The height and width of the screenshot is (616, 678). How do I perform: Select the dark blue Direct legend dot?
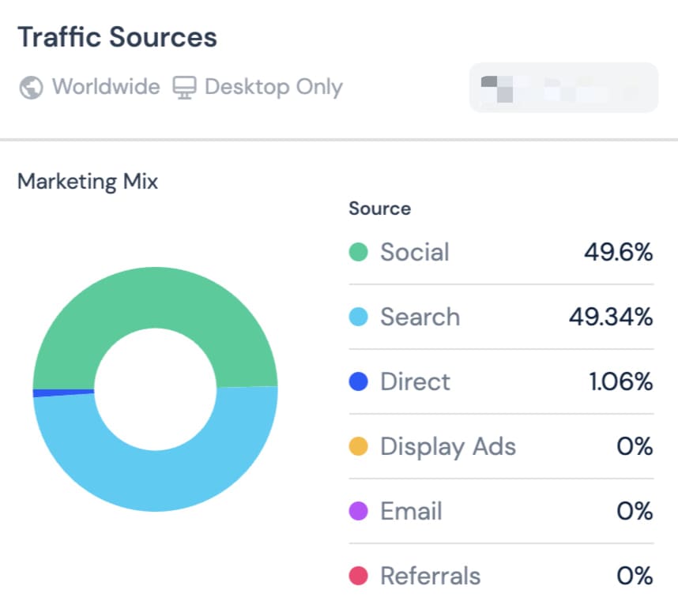coord(358,381)
